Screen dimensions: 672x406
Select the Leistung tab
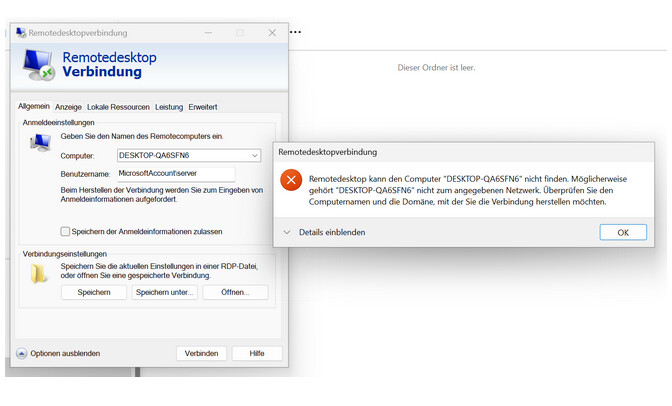coord(168,107)
